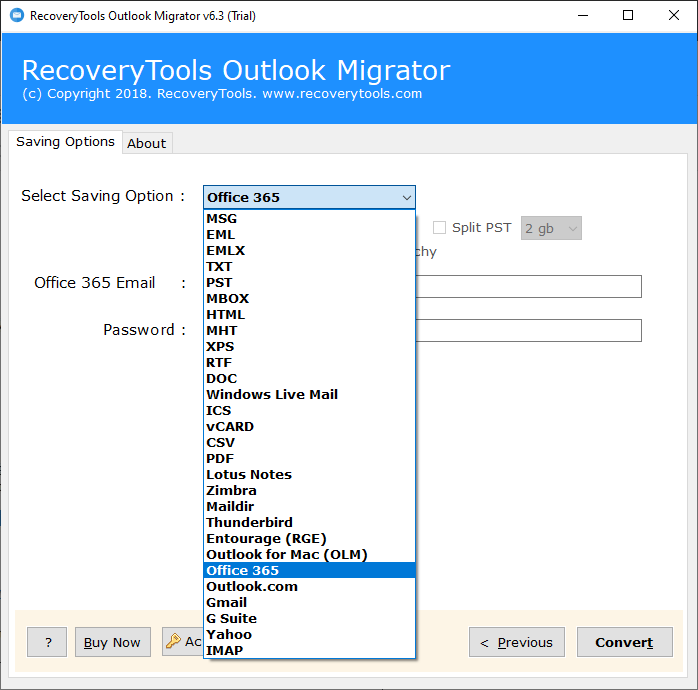Collapse the Select Saving Option combo box
698x690 pixels.
309,197
